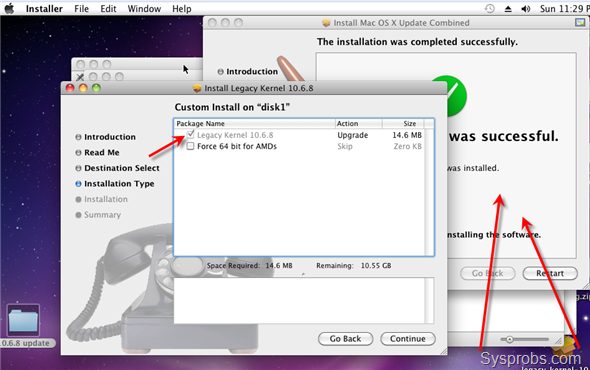The image size is (590, 370).
Task: Click the Installation step
Action: tap(106, 199)
